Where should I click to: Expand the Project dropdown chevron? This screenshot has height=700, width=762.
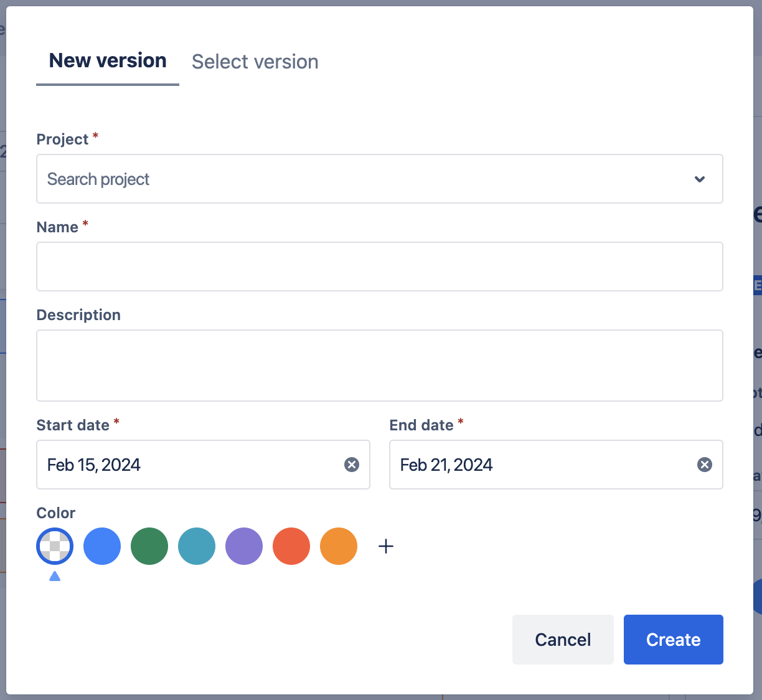click(700, 179)
